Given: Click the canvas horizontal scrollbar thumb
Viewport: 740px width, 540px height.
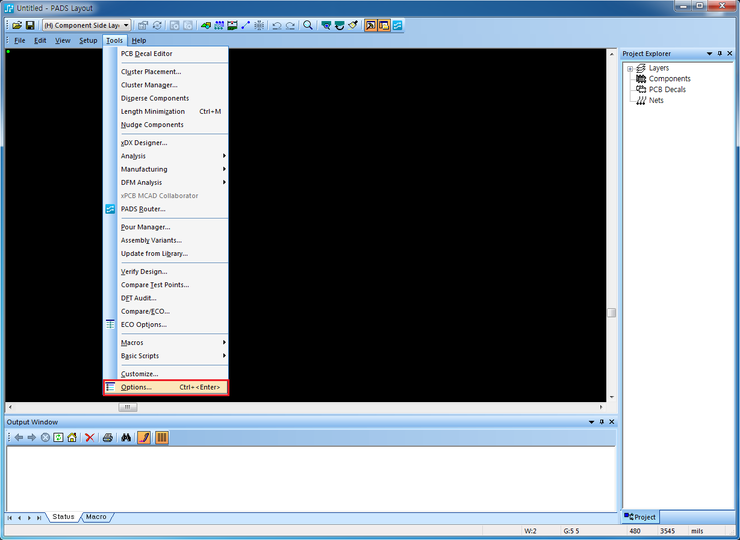Looking at the screenshot, I should 127,407.
